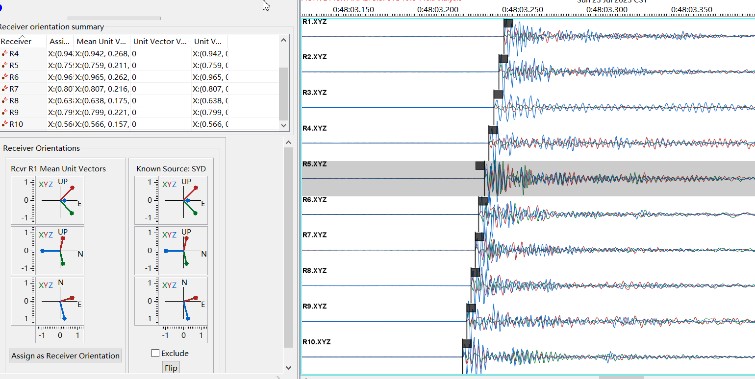The image size is (755, 379).
Task: Toggle the Exclude checkbox
Action: tap(155, 353)
